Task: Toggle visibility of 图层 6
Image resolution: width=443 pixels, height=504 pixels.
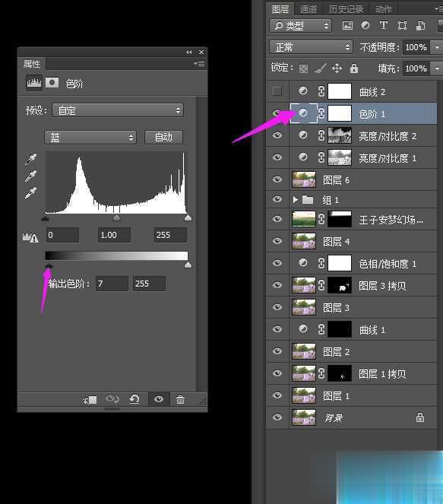Action: [277, 179]
